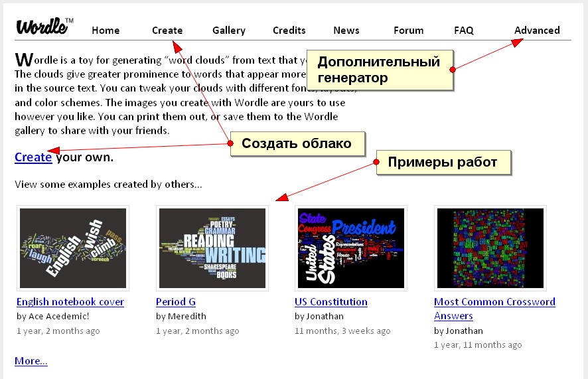Click the text 'by Meredith'
The image size is (588, 379).
click(181, 317)
